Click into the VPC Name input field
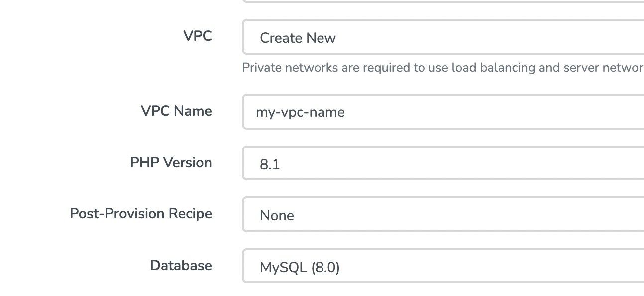Image resolution: width=644 pixels, height=296 pixels. [443, 112]
